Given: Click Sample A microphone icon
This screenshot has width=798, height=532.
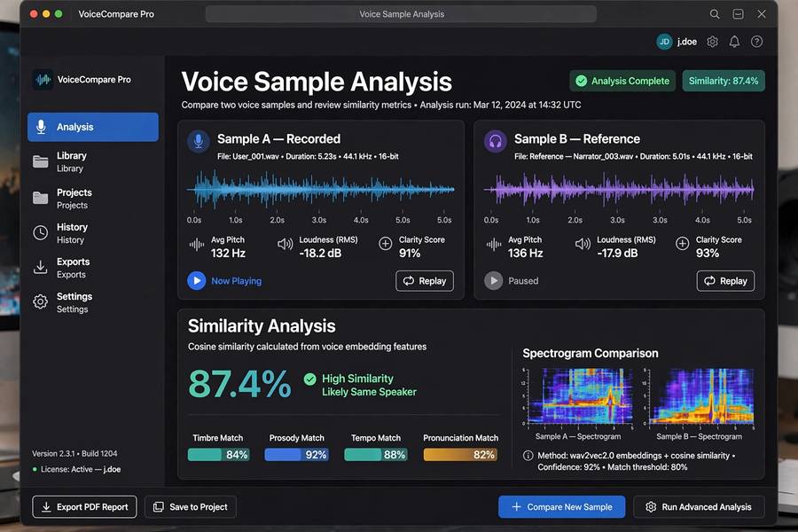Looking at the screenshot, I should click(199, 141).
